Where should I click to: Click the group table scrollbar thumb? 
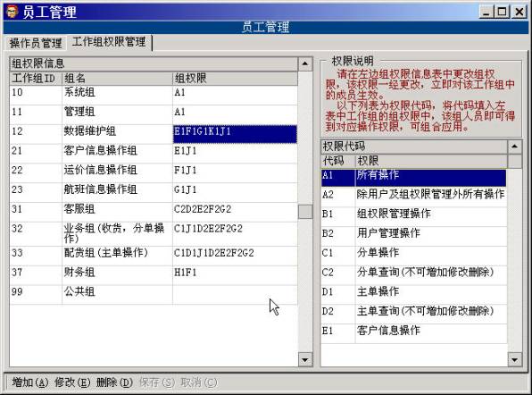click(x=305, y=212)
